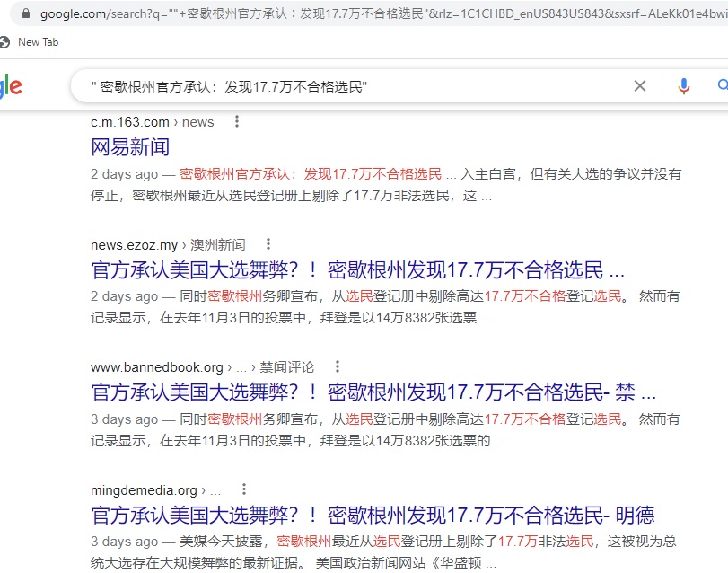Open the news.ezoz.my result headline link
This screenshot has height=573, width=728.
tap(357, 269)
